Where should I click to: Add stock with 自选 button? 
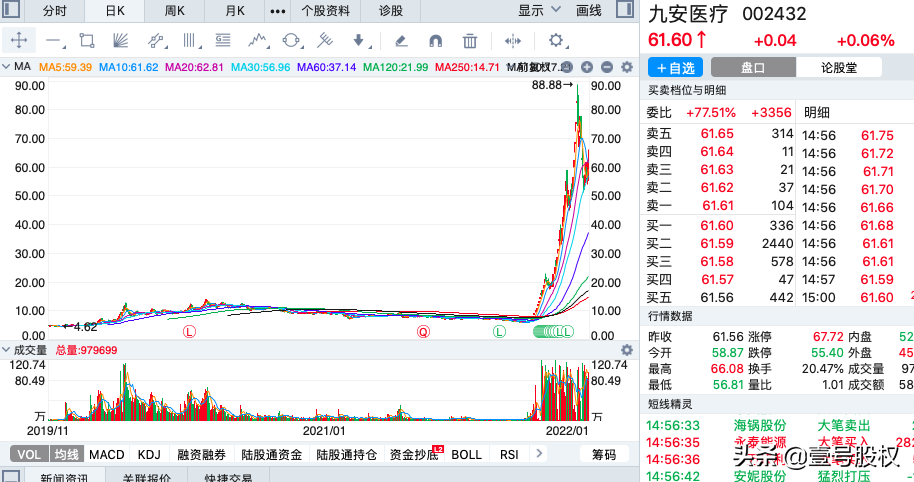[675, 68]
